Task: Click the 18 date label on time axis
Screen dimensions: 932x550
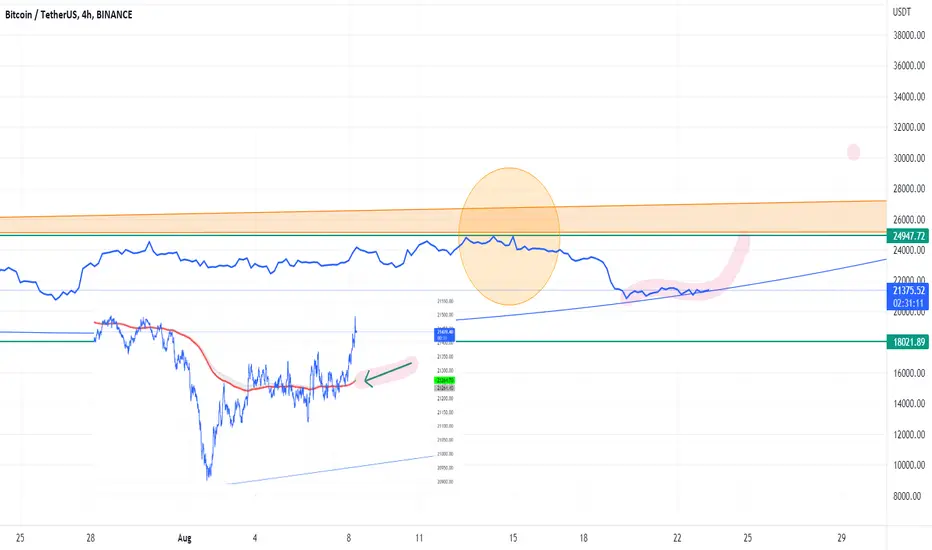Action: click(583, 538)
